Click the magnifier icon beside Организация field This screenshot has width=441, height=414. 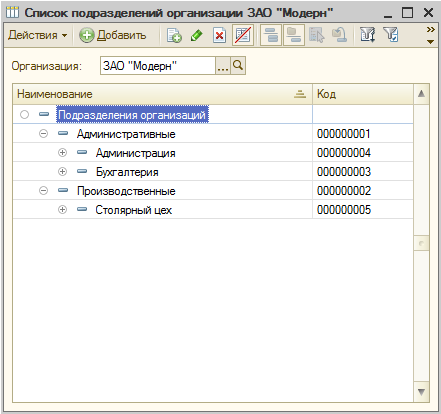coord(238,65)
